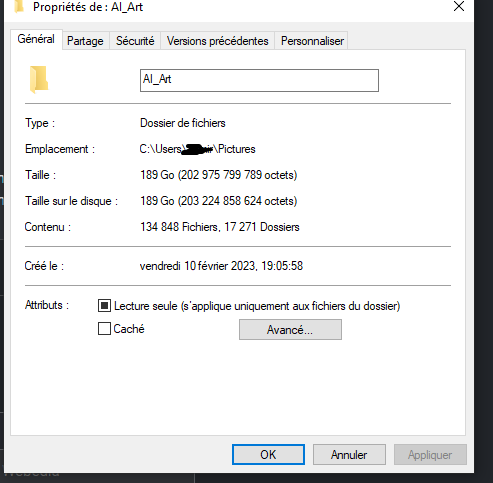Click the Taille sur le disque value

219,201
